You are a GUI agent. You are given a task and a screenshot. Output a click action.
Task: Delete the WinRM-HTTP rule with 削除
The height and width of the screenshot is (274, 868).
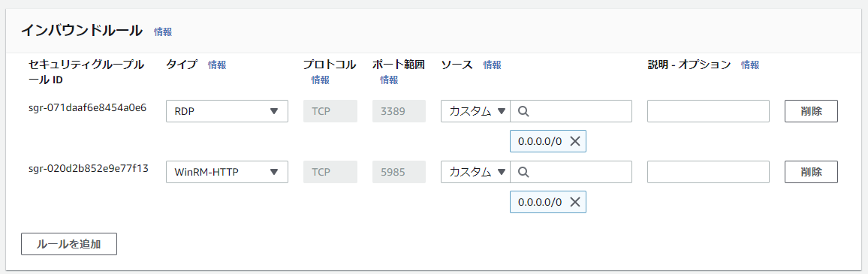[x=811, y=172]
